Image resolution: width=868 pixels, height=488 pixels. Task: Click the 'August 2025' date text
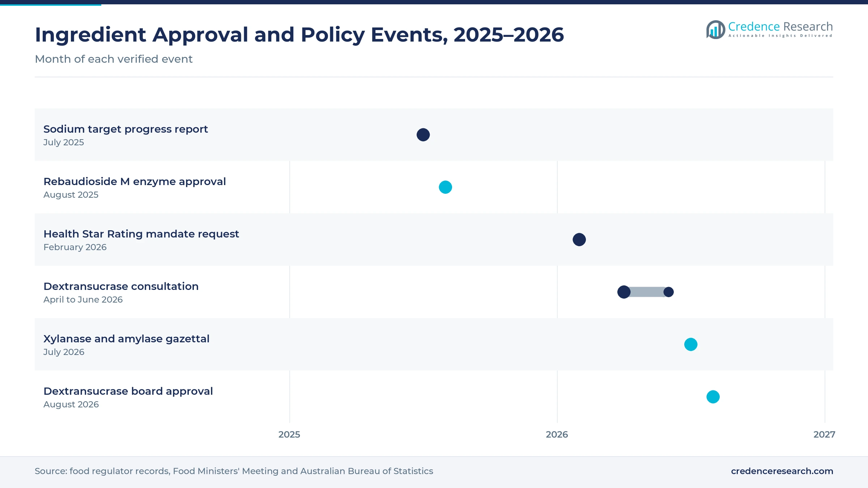click(x=71, y=195)
